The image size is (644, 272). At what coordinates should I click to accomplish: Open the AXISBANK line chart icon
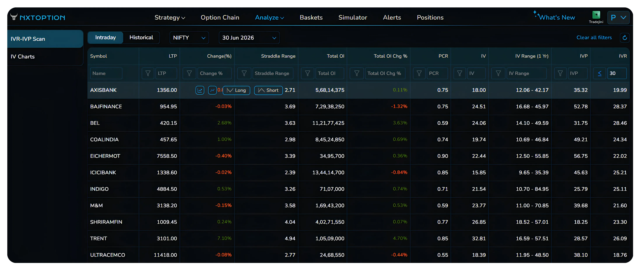coord(212,90)
